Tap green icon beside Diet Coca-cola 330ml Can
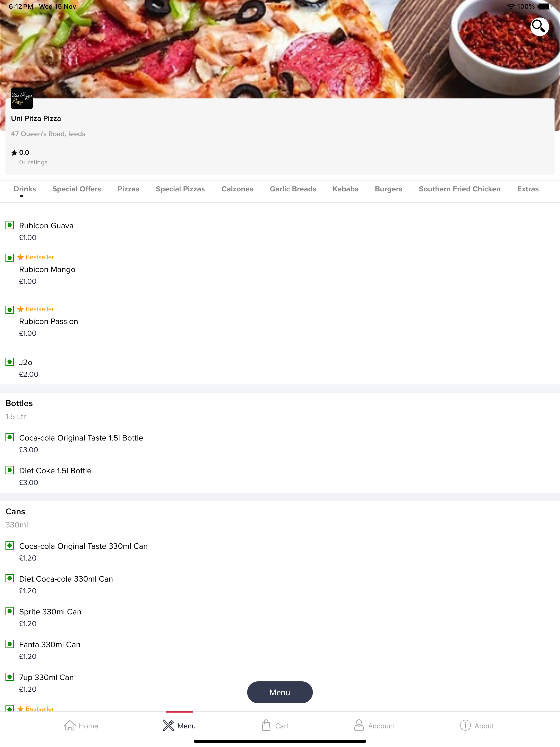 click(x=10, y=579)
